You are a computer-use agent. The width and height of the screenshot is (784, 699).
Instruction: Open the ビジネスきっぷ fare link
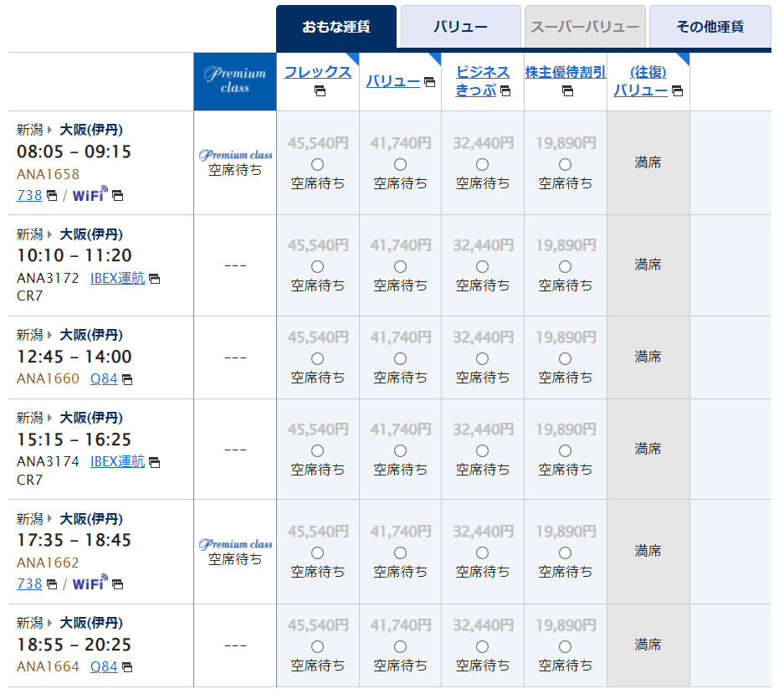pos(483,81)
